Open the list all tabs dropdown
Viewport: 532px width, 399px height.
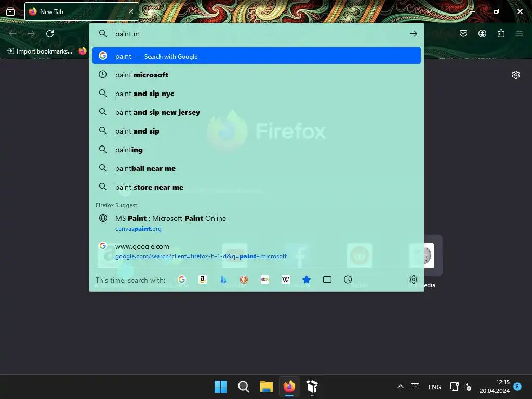[429, 11]
